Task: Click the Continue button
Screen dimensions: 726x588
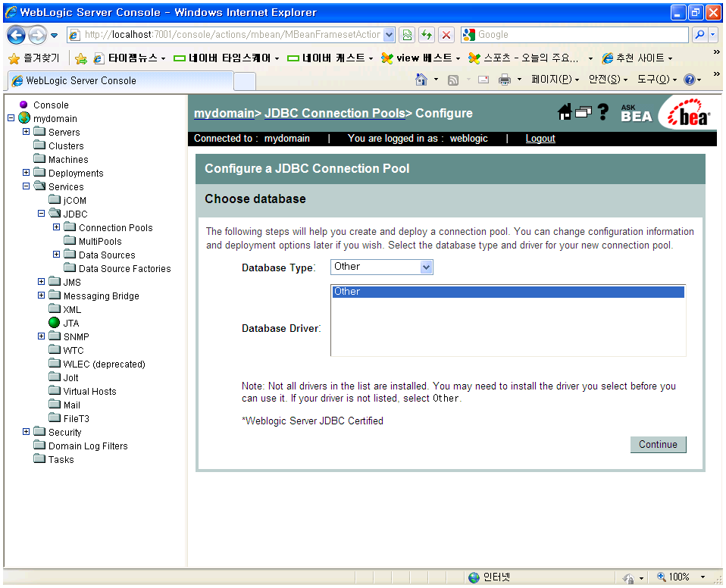Action: [x=658, y=445]
